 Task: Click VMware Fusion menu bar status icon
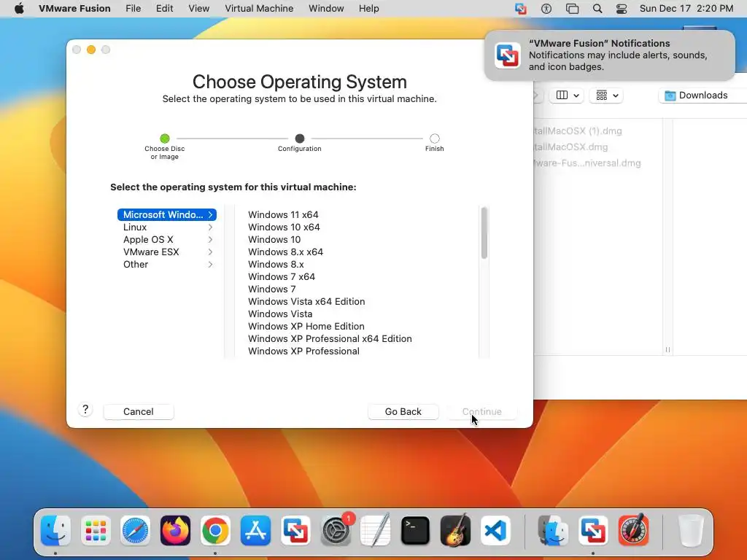pyautogui.click(x=520, y=9)
